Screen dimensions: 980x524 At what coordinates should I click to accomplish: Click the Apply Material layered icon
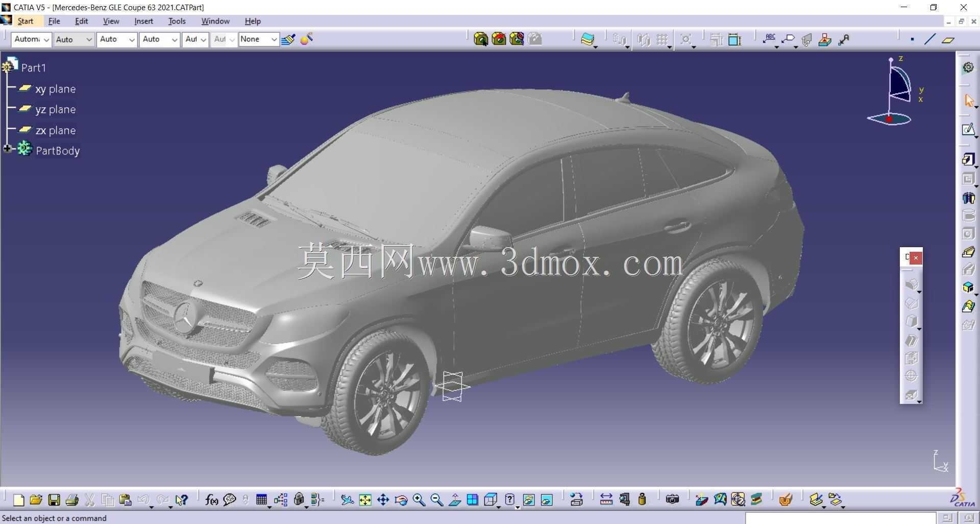tap(588, 39)
